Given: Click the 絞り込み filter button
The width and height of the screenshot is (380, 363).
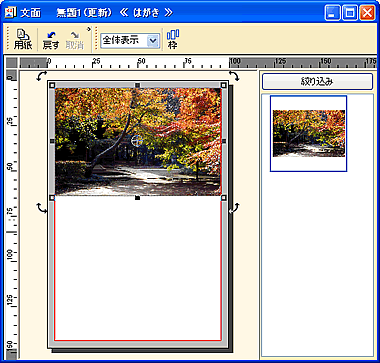Looking at the screenshot, I should pos(317,82).
